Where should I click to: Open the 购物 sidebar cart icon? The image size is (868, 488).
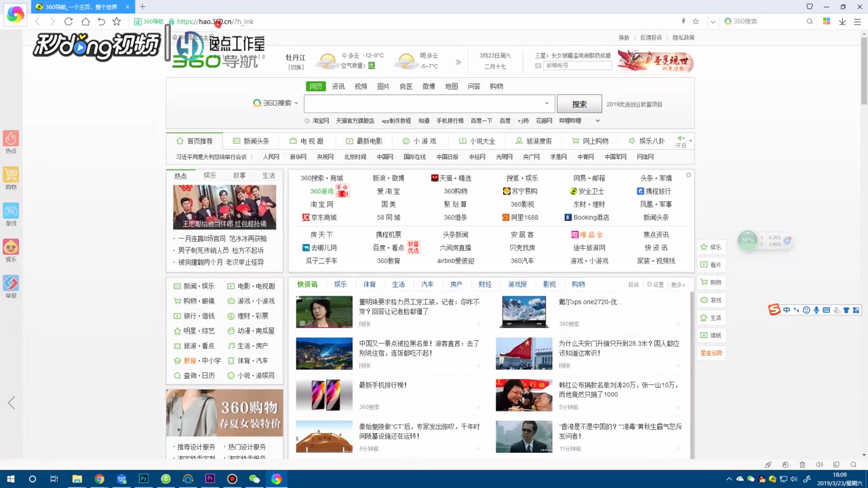pyautogui.click(x=11, y=178)
